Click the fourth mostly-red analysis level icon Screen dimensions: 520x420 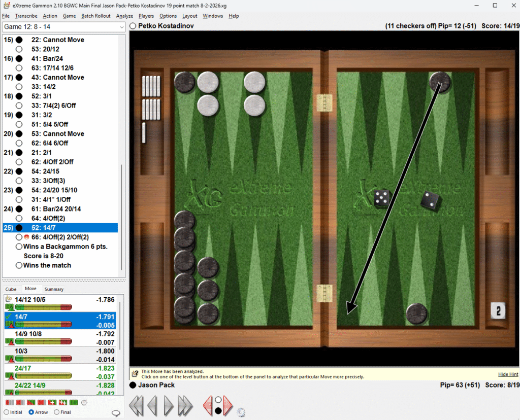[42, 402]
